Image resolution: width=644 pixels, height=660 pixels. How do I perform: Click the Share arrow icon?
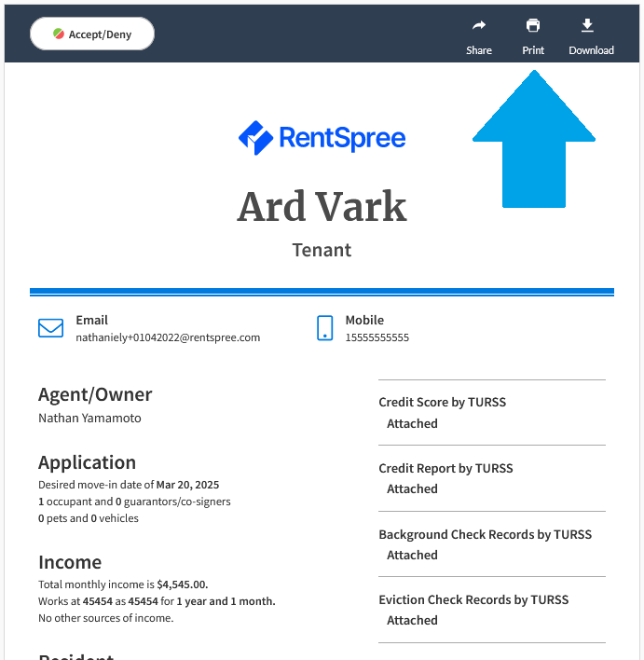pyautogui.click(x=479, y=26)
